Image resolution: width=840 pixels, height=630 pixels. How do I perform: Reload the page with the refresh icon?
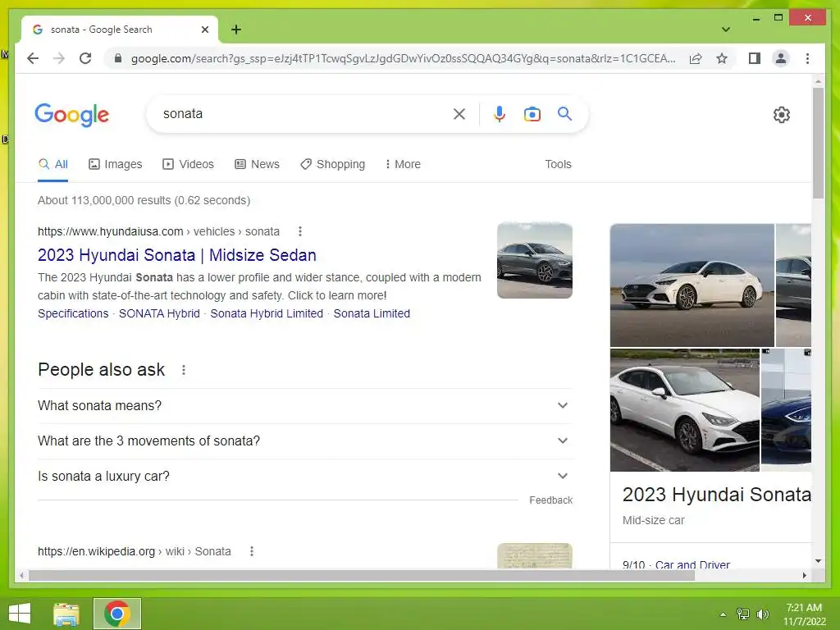85,58
